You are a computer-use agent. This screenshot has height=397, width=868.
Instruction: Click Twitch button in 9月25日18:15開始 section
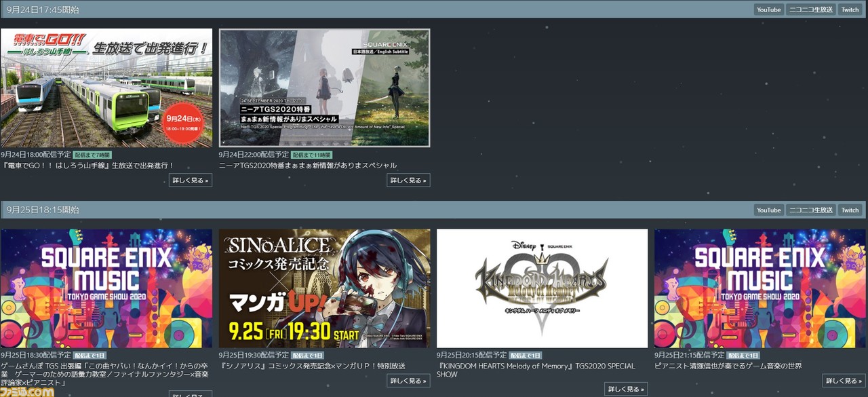850,210
